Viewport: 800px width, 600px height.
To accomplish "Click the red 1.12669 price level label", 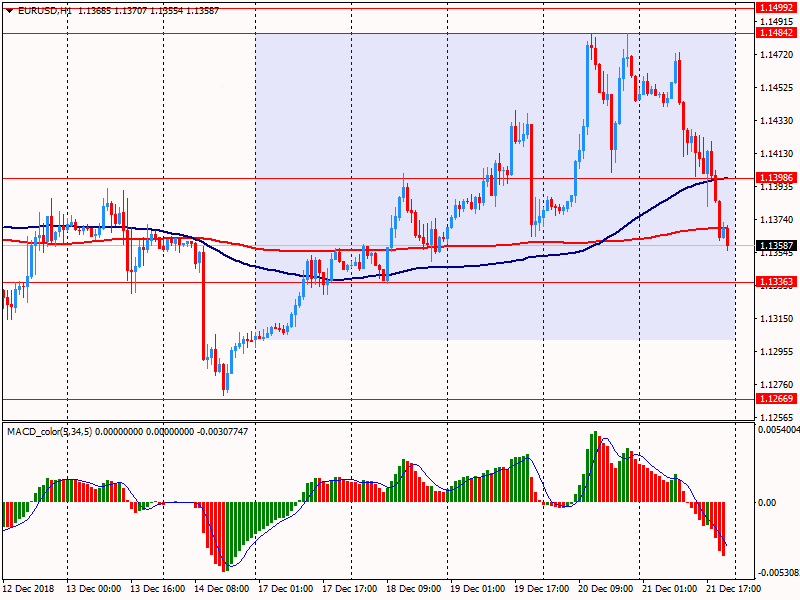I will click(x=776, y=398).
